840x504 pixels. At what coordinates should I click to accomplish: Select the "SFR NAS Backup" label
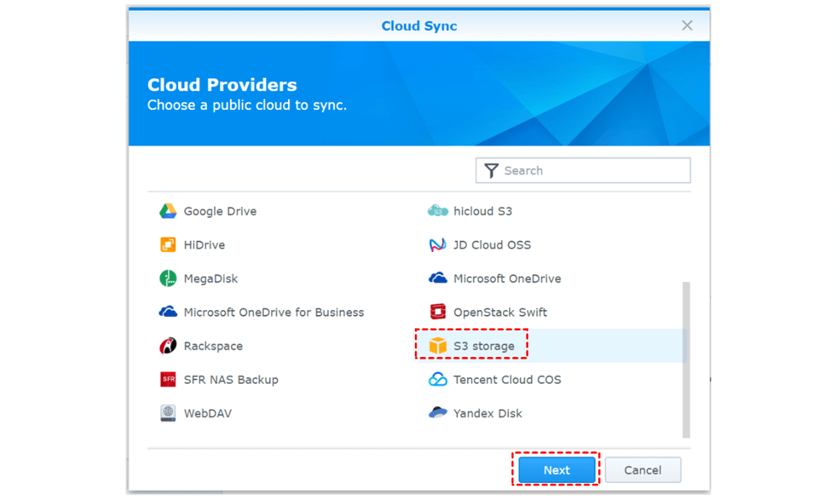[231, 380]
